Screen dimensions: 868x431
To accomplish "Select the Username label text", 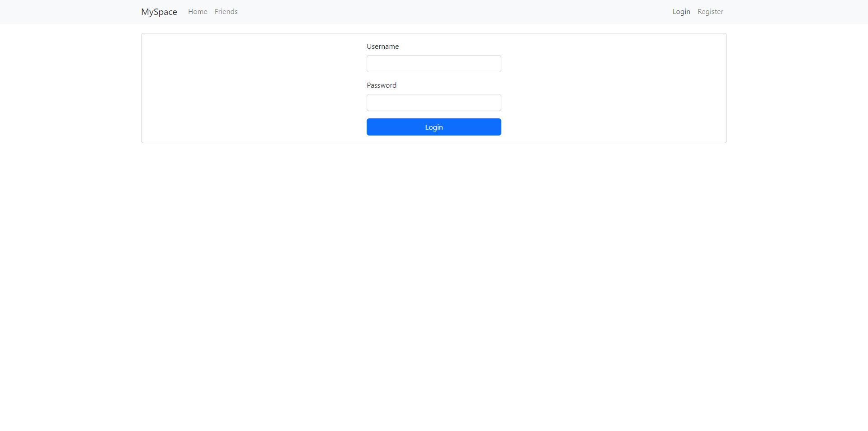I will pos(382,46).
